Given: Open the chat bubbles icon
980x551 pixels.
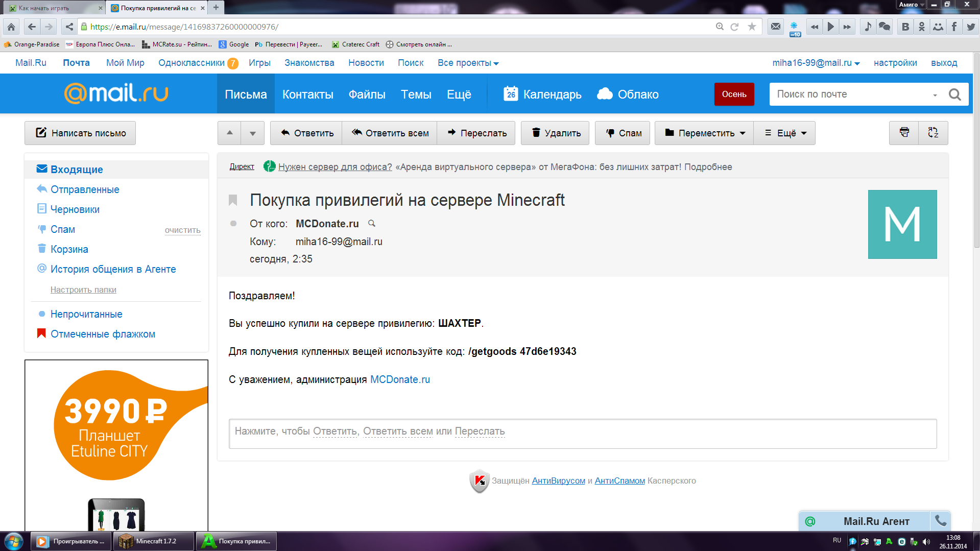Looking at the screenshot, I should click(885, 27).
